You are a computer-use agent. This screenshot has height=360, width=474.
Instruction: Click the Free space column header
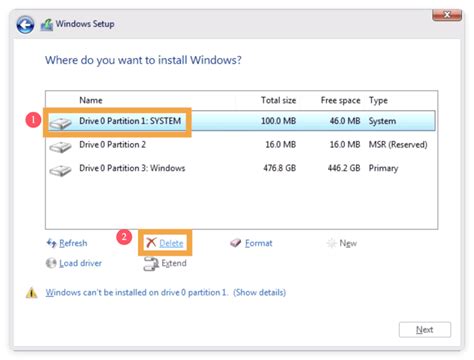pos(340,100)
